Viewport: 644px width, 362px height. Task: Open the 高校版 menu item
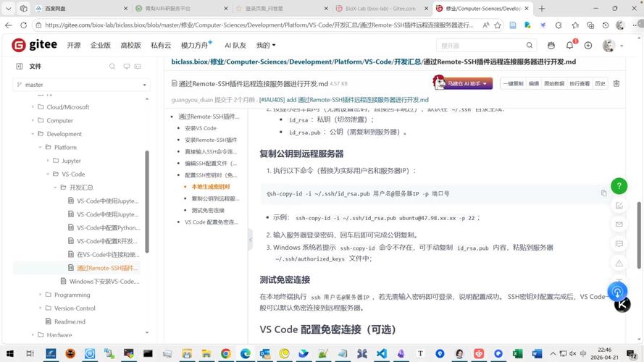coord(130,45)
